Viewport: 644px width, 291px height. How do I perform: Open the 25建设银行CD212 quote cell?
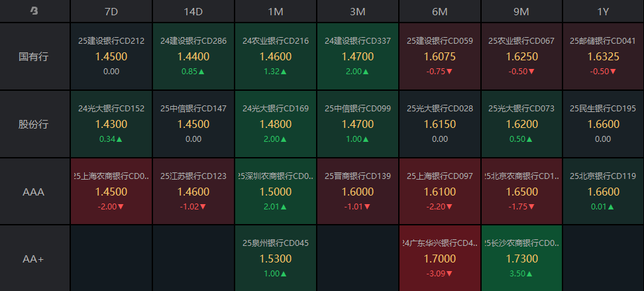(x=111, y=56)
